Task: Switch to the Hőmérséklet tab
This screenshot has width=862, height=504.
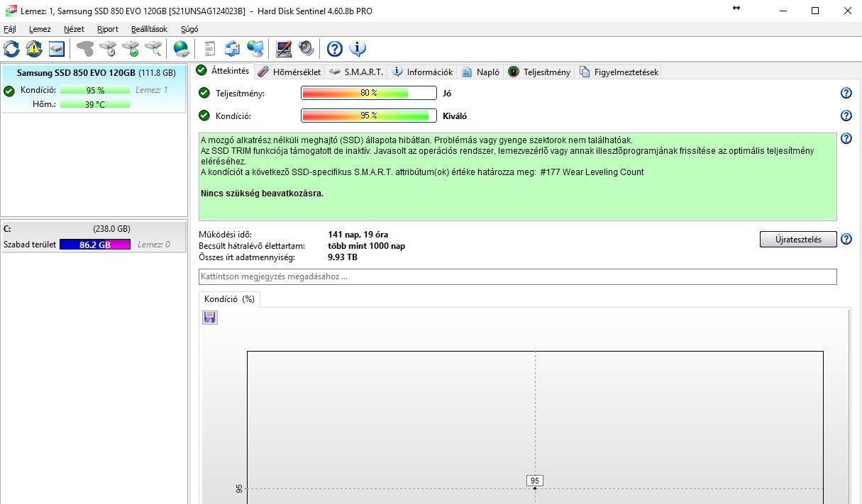Action: [289, 72]
